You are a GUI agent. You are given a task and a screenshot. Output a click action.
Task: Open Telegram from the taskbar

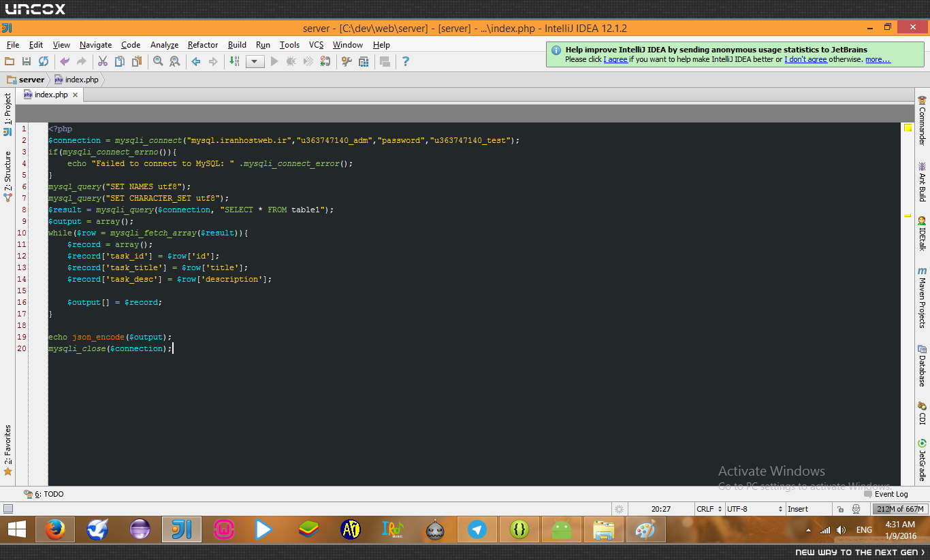point(477,529)
